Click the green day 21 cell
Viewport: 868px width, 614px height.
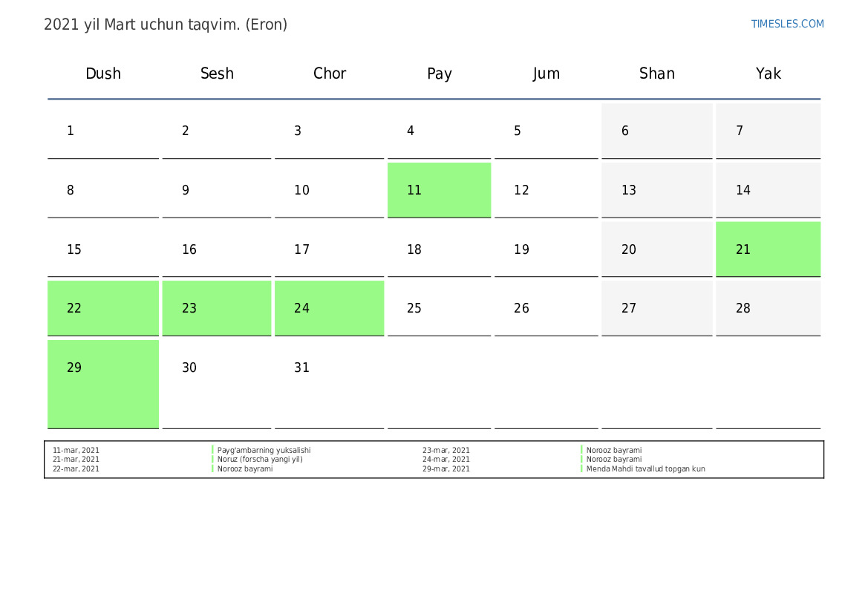[768, 249]
